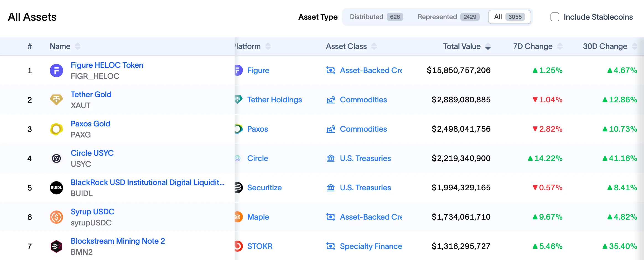The image size is (644, 260).
Task: Open Specialty Finance asset class link
Action: 371,246
